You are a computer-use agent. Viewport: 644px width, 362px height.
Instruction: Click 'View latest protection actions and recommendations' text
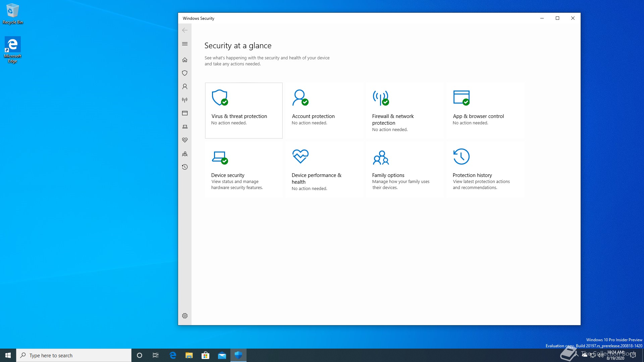(x=481, y=185)
